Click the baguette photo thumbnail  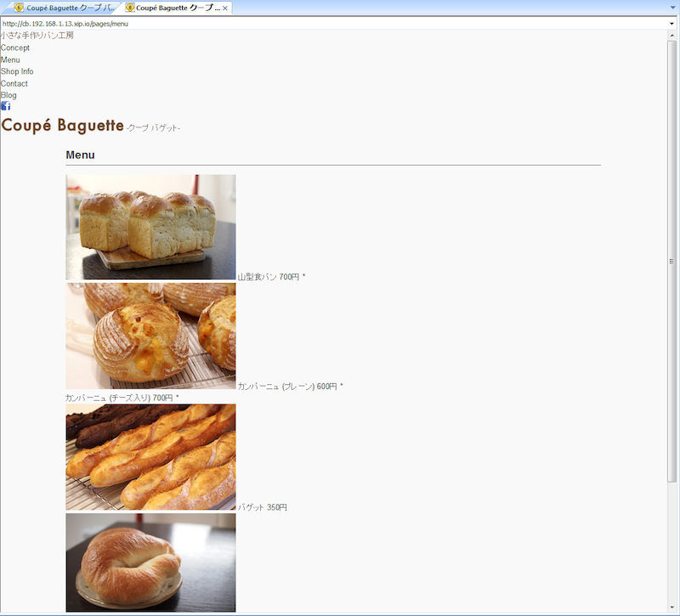tap(151, 456)
